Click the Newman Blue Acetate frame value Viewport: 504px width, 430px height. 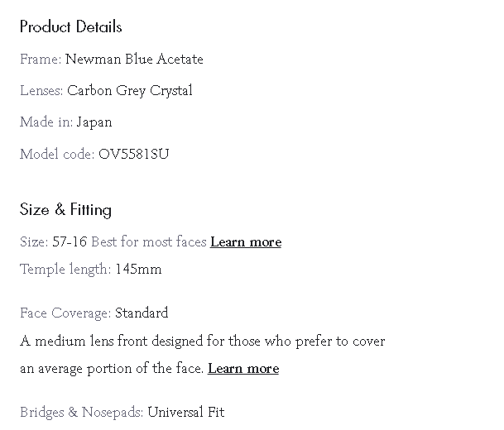(x=134, y=60)
